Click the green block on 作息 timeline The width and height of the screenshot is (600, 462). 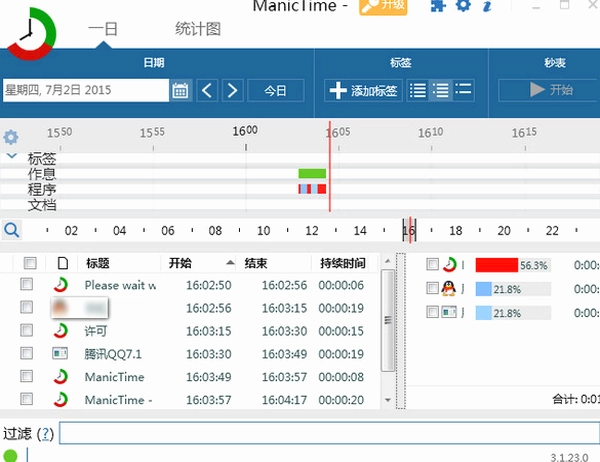click(312, 173)
